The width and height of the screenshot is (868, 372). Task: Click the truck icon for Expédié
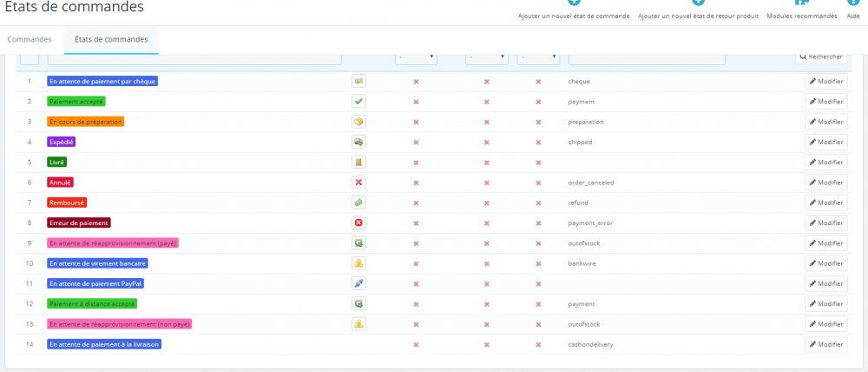coord(358,142)
